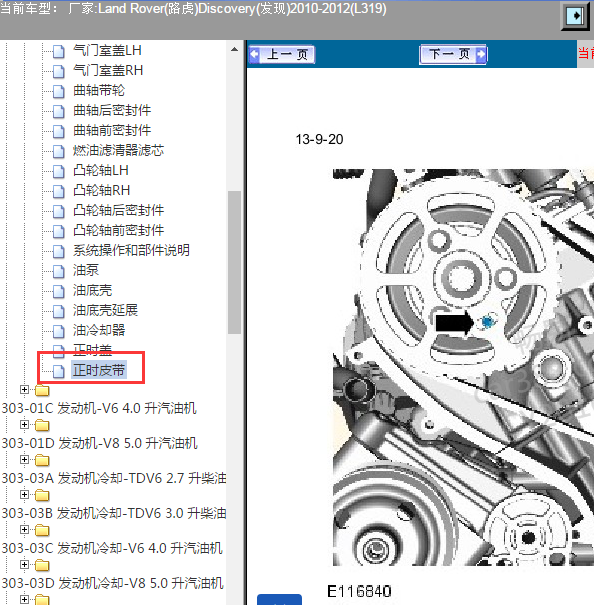Screen dimensions: 594x605
Task: Click page icon beside 凸轮轴LH
Action: coord(58,171)
